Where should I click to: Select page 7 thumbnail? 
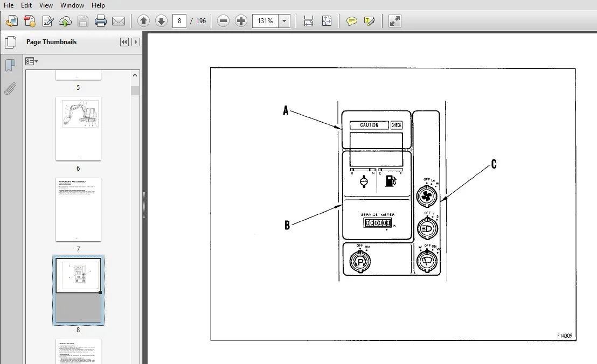79,209
